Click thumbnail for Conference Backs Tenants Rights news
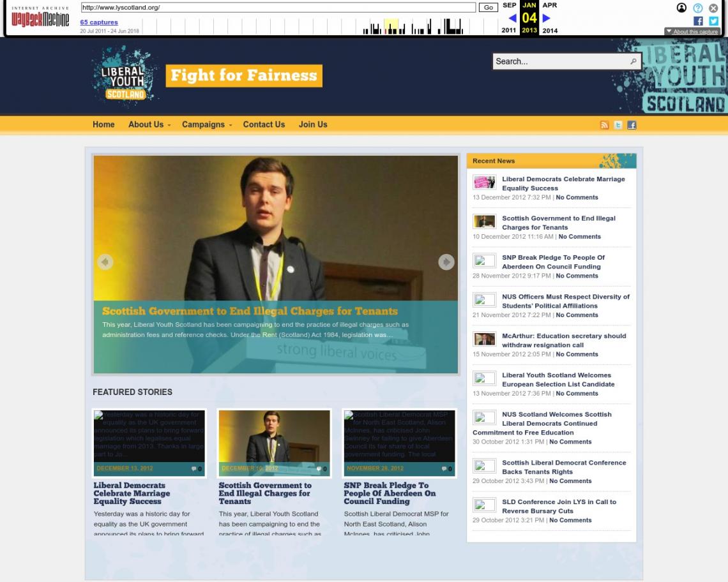Image resolution: width=728 pixels, height=582 pixels. point(484,466)
